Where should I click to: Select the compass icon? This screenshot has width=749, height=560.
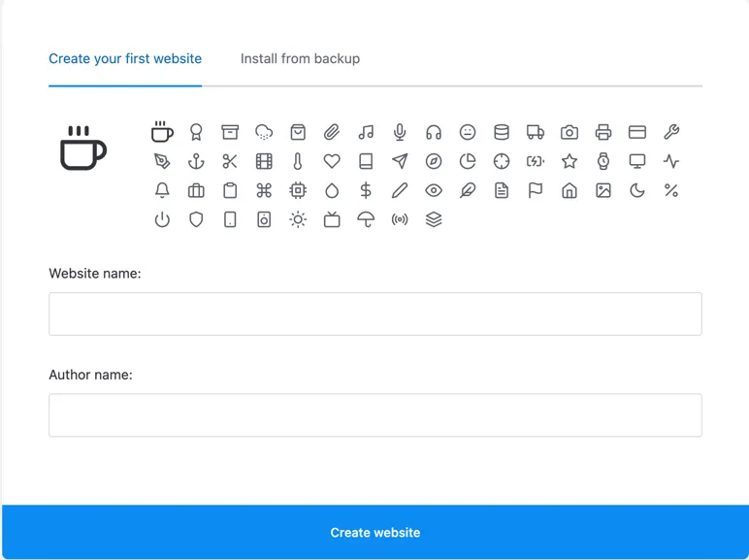(434, 161)
